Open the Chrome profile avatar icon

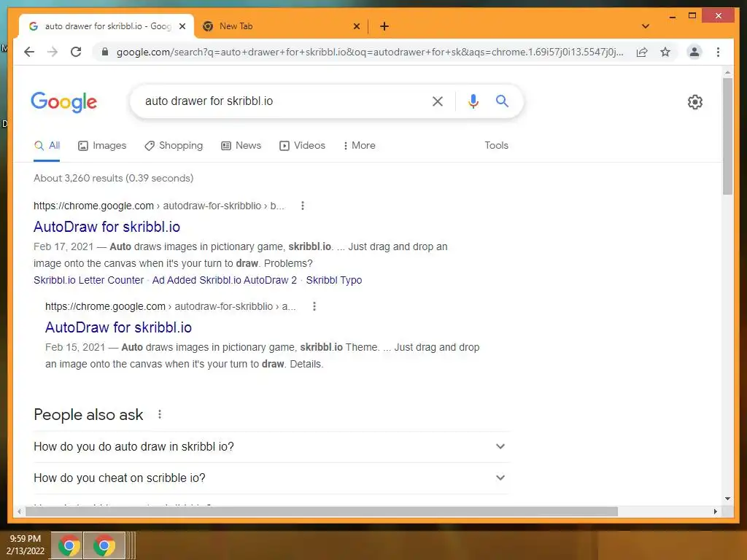pos(694,52)
